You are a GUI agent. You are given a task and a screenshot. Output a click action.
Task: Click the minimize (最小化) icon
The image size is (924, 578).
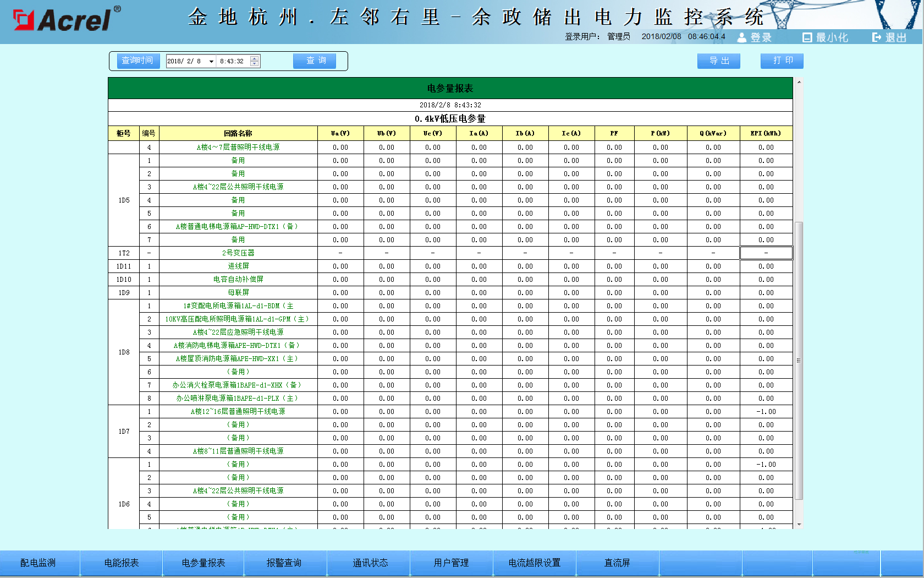(807, 37)
